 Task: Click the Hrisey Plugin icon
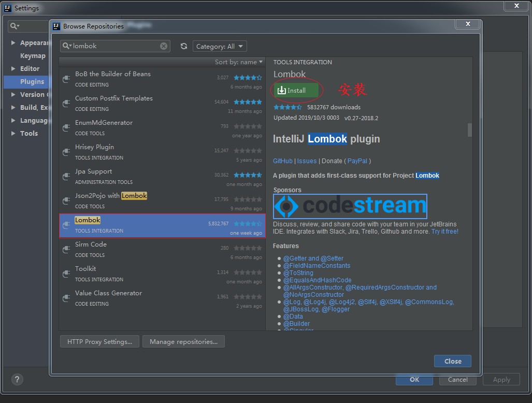66,152
